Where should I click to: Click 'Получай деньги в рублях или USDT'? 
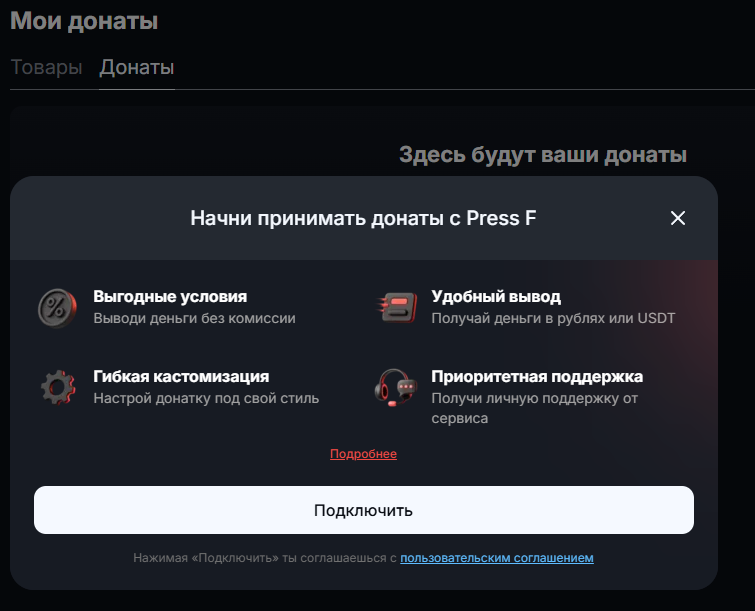pos(553,318)
